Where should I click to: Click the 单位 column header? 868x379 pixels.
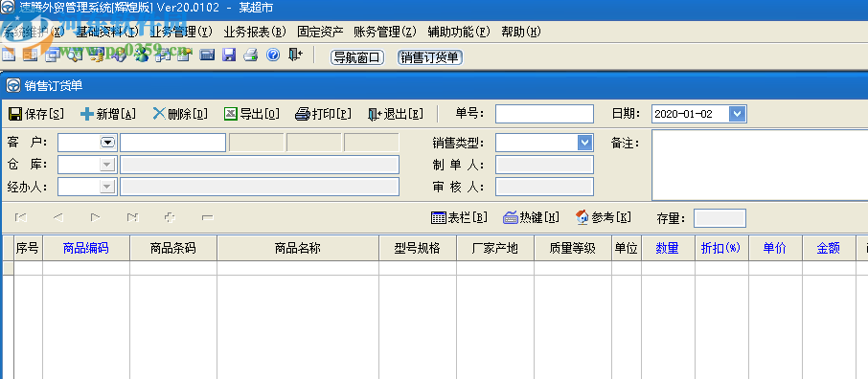coord(626,249)
